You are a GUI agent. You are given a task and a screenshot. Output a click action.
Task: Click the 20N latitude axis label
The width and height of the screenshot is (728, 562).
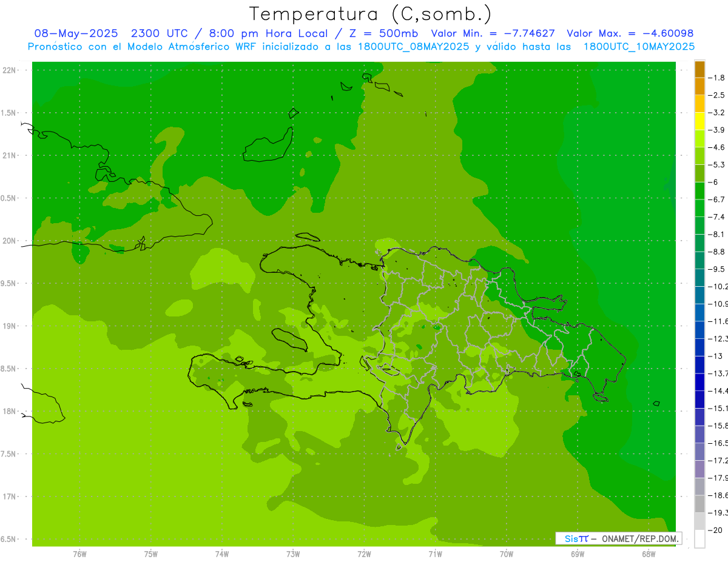coord(10,241)
